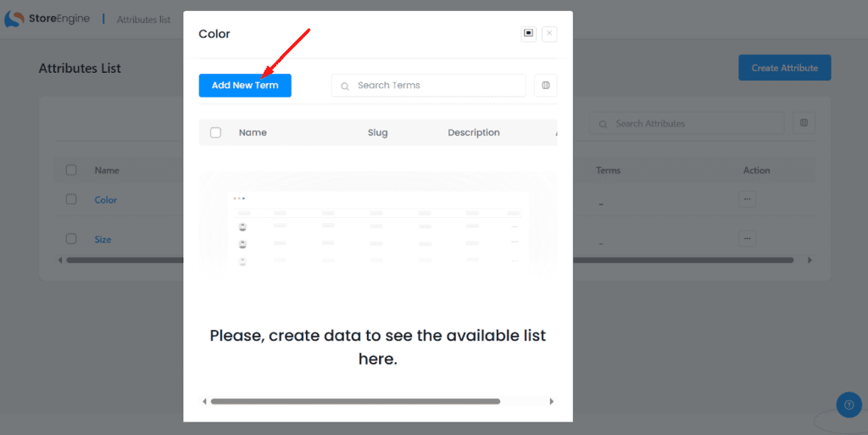
Task: Open column settings icon beside Search Terms
Action: point(546,86)
